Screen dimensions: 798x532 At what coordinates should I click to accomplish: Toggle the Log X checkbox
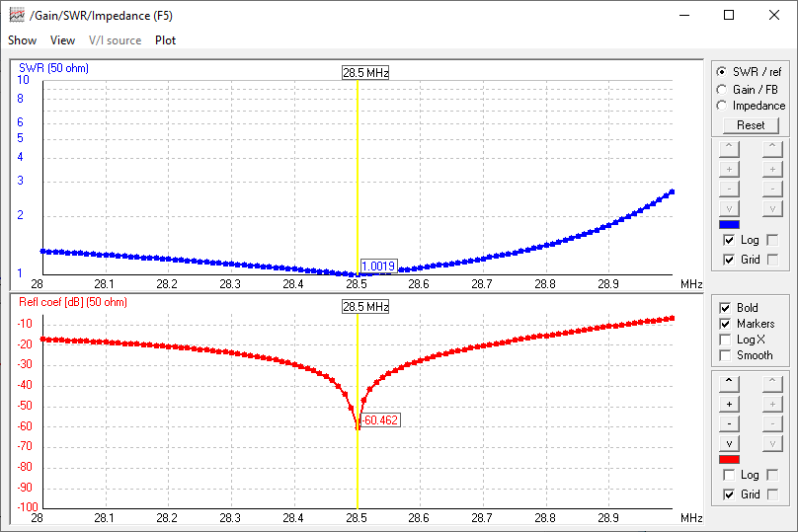pyautogui.click(x=726, y=340)
